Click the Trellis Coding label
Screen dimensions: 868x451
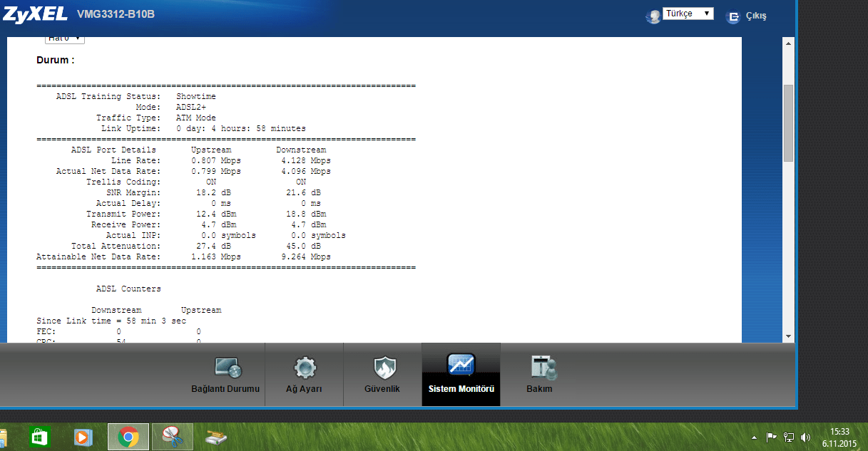click(x=123, y=182)
